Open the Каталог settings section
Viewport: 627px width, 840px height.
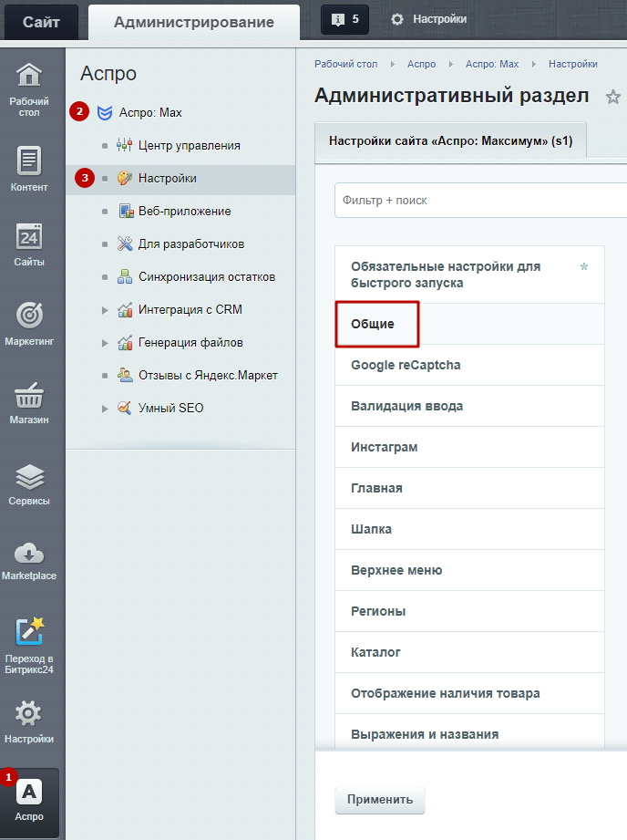469,652
